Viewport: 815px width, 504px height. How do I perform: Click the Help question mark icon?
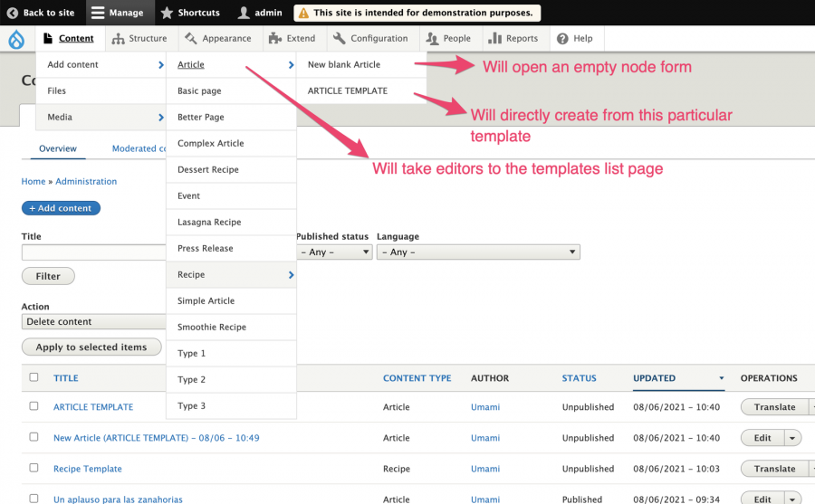pos(562,38)
